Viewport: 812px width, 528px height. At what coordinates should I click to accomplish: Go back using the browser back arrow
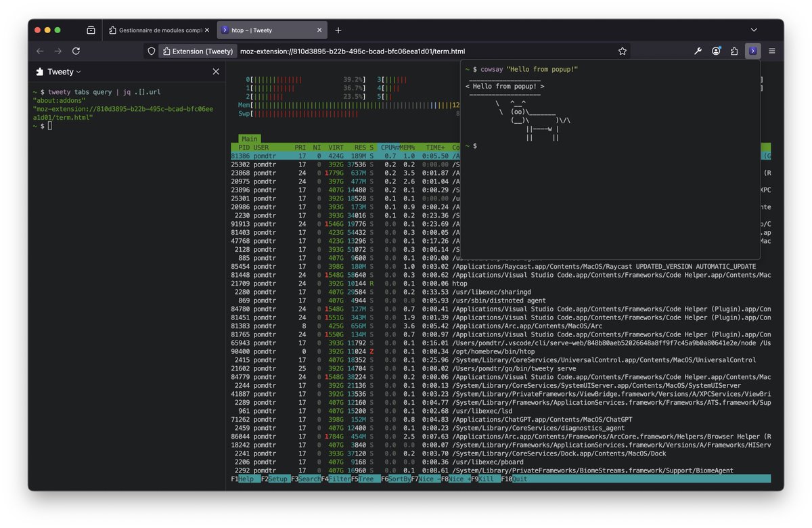click(x=40, y=51)
